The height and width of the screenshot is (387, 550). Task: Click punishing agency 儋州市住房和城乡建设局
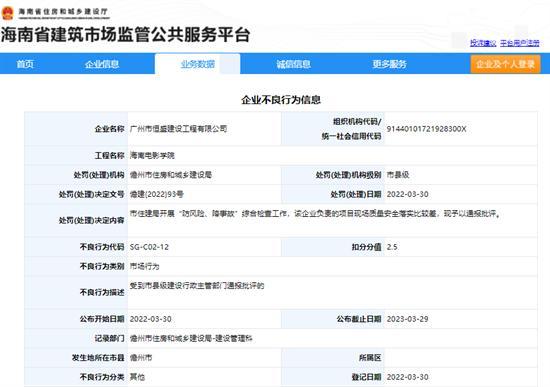tap(171, 175)
